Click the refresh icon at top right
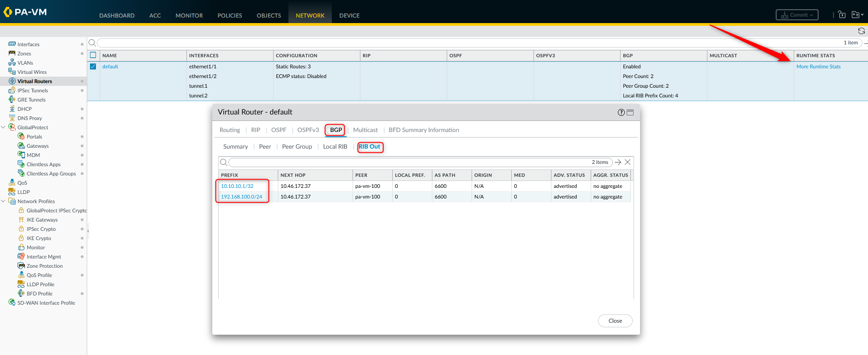The height and width of the screenshot is (355, 868). coord(861,31)
